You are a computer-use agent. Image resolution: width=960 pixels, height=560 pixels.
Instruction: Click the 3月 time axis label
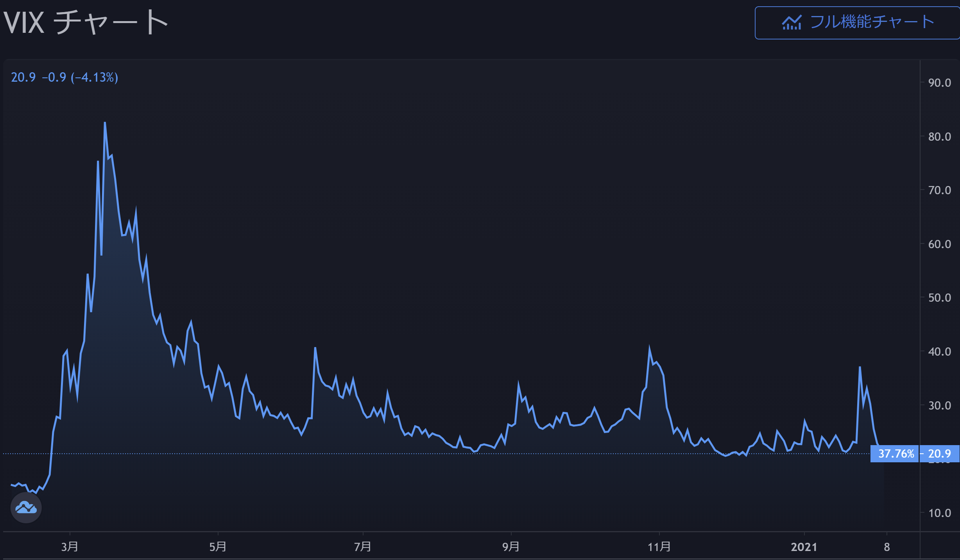point(70,546)
